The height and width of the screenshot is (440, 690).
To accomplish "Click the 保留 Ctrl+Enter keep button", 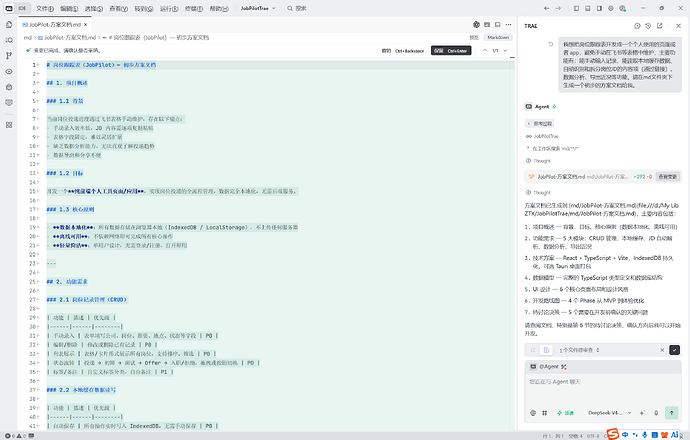I will click(451, 51).
